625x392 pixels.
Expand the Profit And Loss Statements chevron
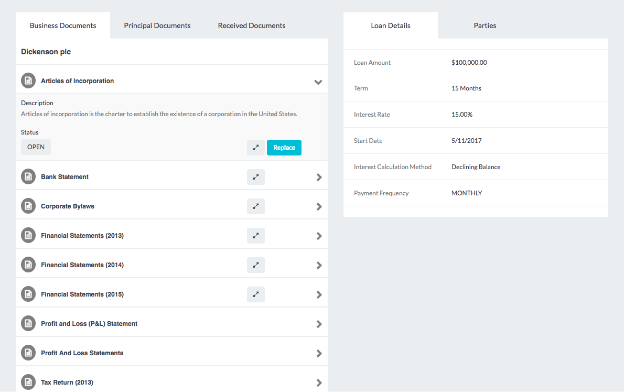click(x=319, y=353)
